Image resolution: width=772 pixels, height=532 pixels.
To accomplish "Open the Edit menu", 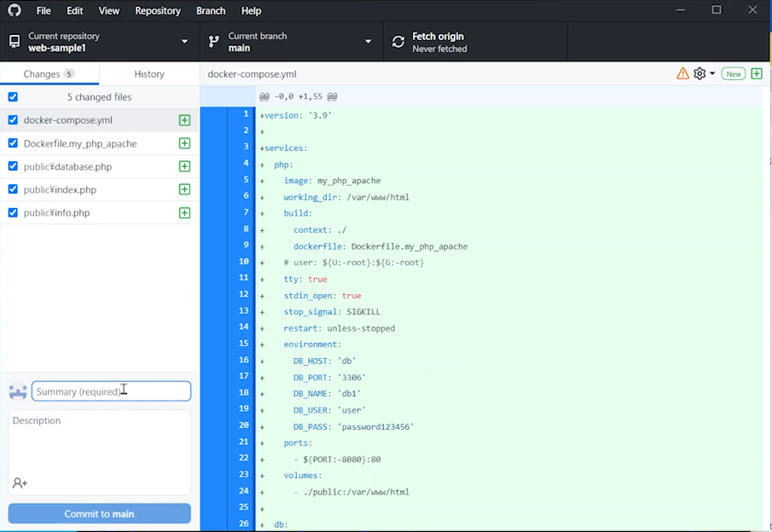I will 75,11.
